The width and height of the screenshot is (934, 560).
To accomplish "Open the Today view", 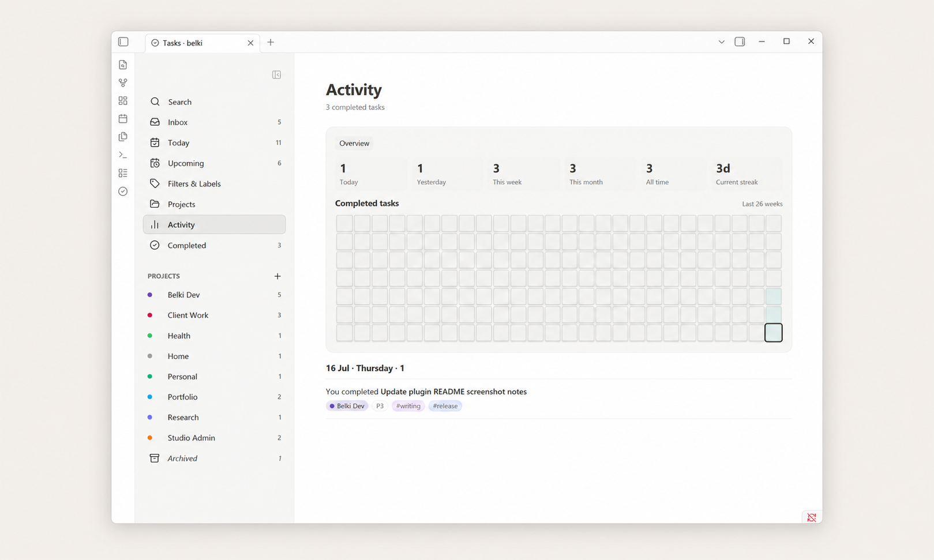I will [214, 142].
